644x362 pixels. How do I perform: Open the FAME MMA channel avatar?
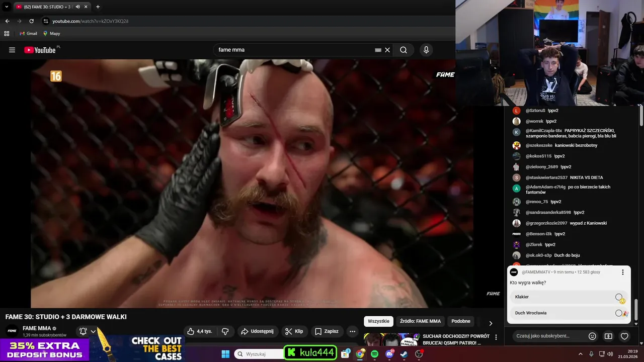coord(12,331)
